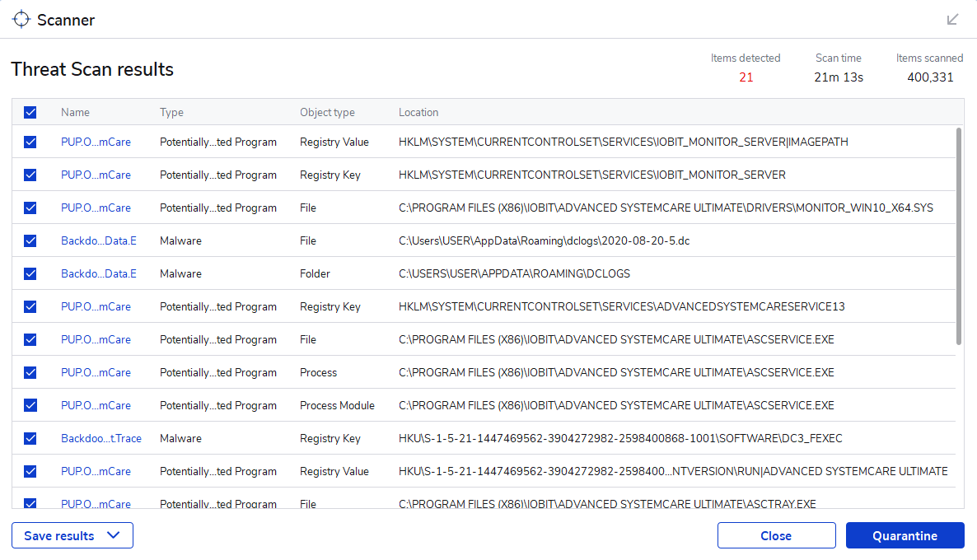
Task: Sort results by the Name column
Action: tap(75, 112)
